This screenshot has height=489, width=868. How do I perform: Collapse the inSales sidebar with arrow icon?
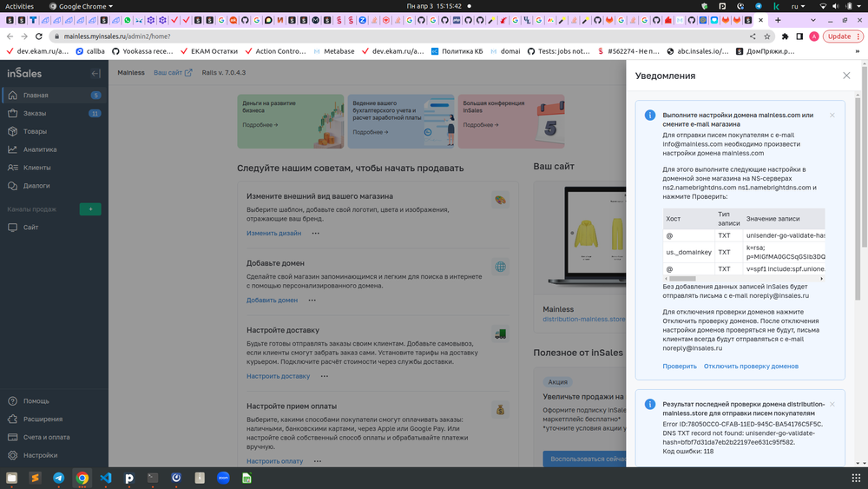point(95,74)
